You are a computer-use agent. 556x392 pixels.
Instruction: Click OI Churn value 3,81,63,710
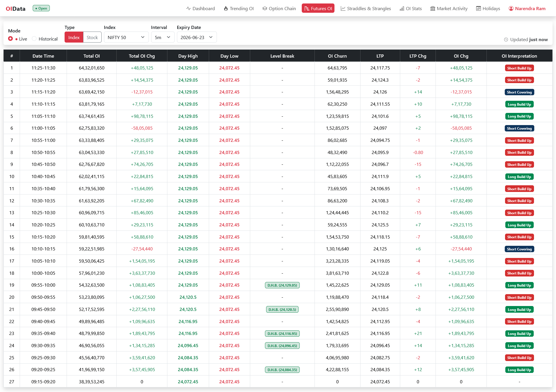pyautogui.click(x=337, y=273)
